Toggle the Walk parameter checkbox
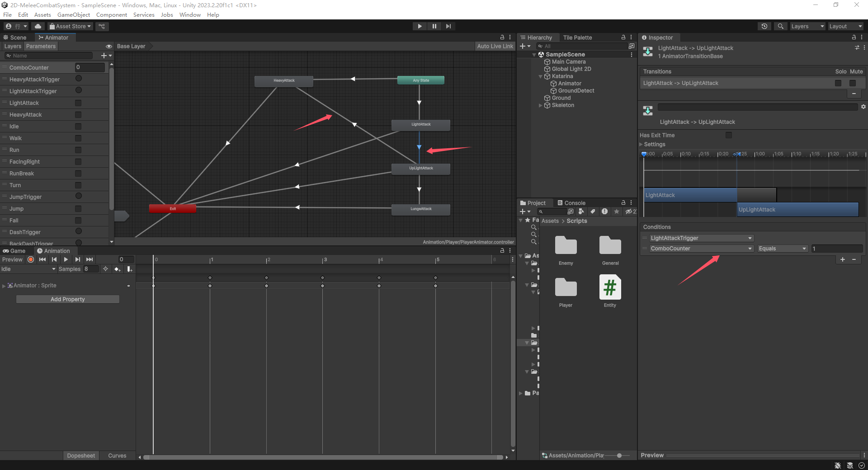 point(78,138)
